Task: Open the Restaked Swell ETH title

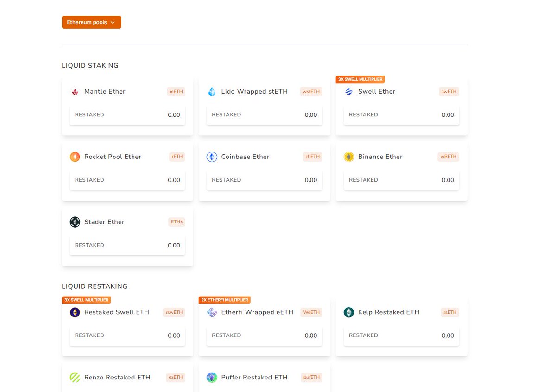Action: pyautogui.click(x=117, y=312)
